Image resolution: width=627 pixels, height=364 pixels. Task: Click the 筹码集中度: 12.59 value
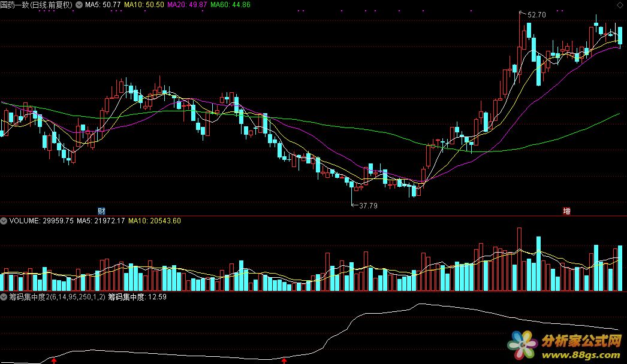point(137,297)
